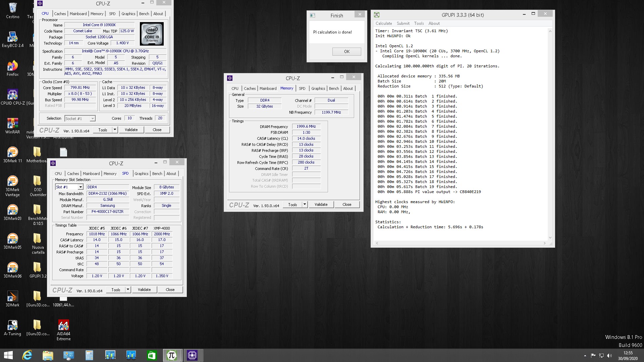
Task: Open WinRAR desktop icon
Action: [13, 126]
